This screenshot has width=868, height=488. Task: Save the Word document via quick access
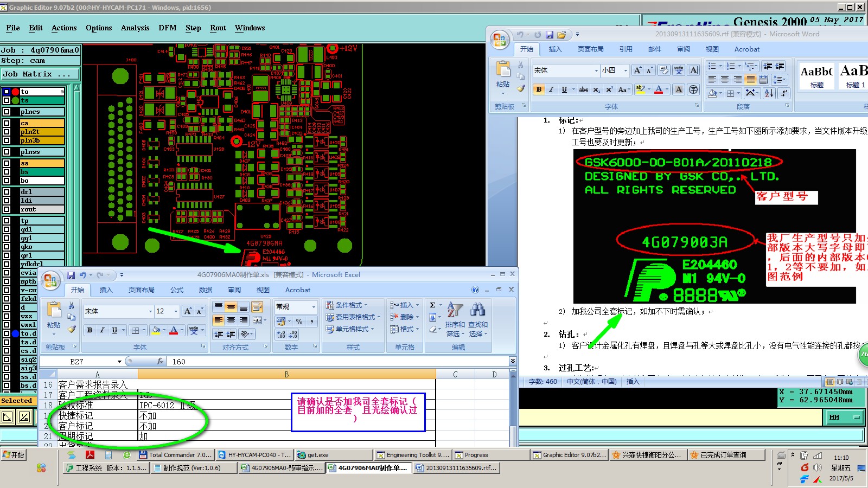click(550, 35)
